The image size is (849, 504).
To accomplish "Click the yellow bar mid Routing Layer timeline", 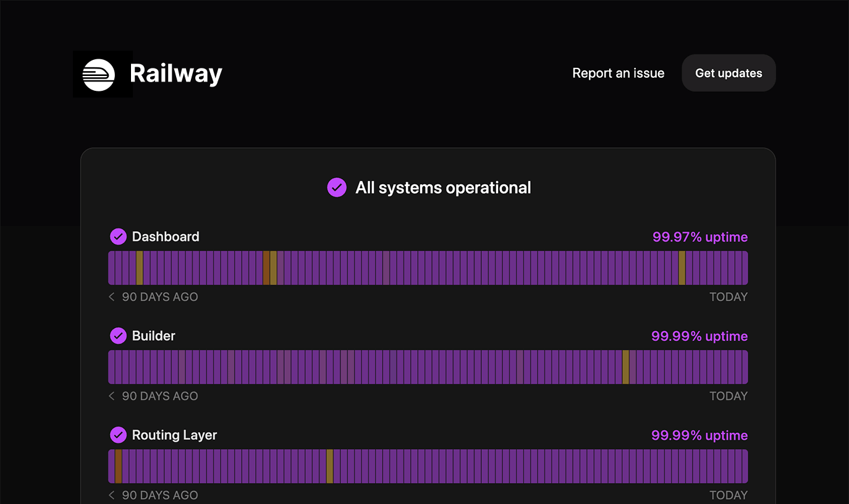I will (330, 466).
